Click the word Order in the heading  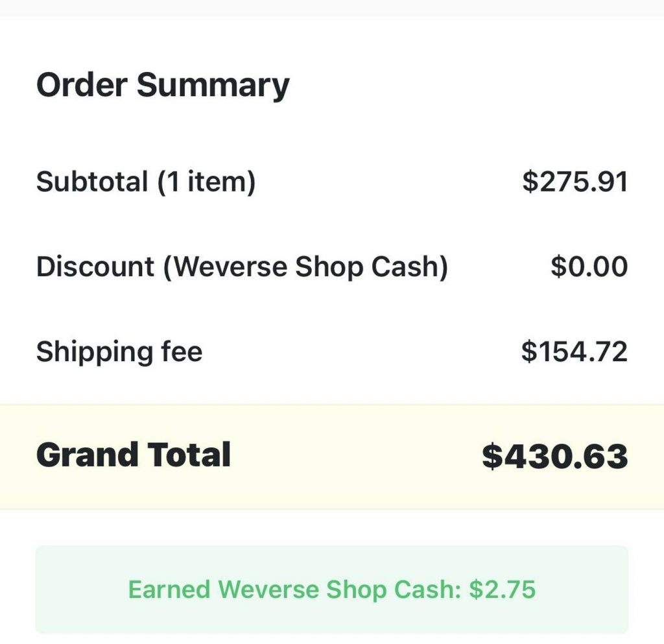click(82, 85)
